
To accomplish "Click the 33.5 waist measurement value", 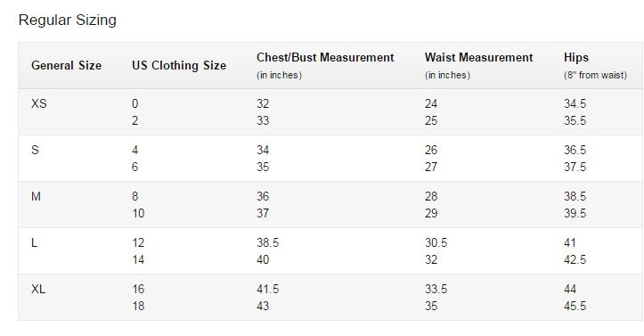I will click(x=436, y=289).
